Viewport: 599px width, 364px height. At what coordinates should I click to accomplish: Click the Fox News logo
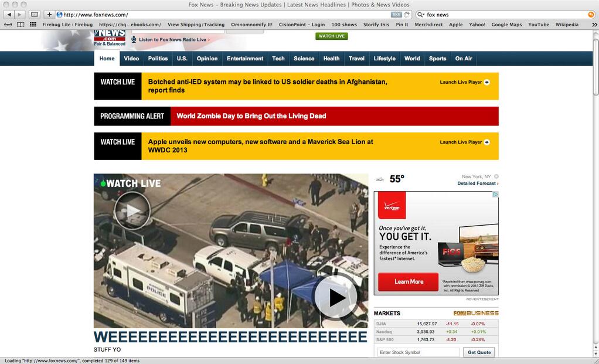(110, 38)
